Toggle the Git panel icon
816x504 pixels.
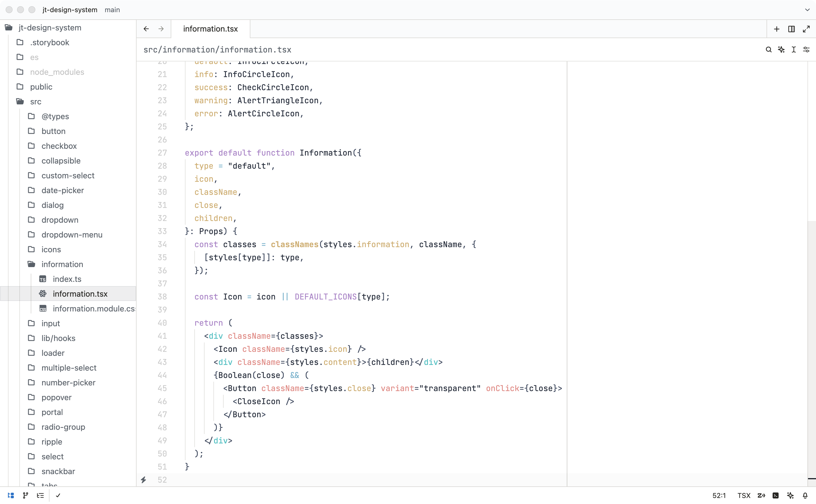(25, 495)
